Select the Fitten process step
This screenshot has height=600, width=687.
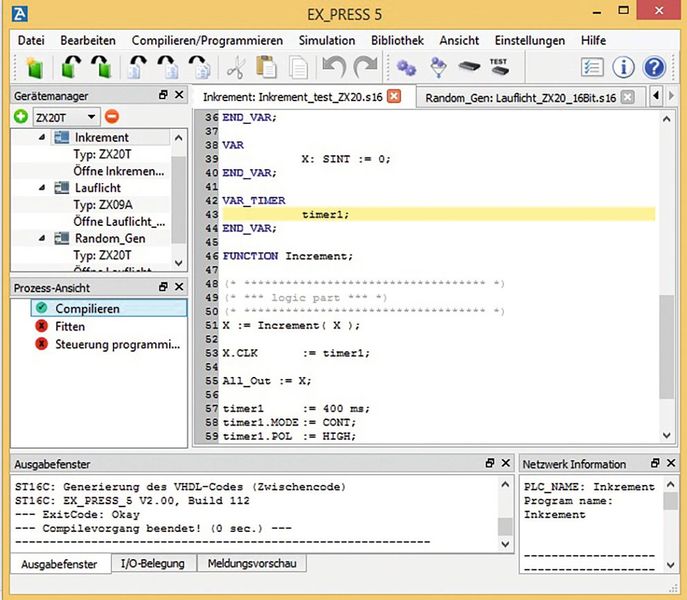tap(70, 327)
